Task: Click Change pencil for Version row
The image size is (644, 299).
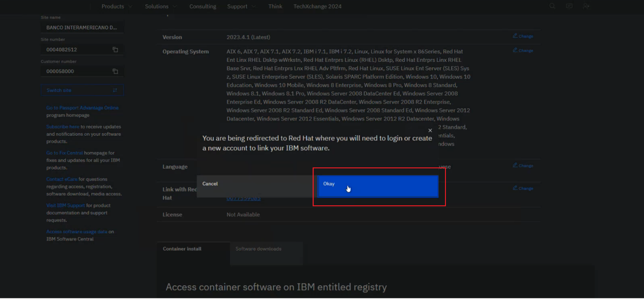Action: (523, 36)
